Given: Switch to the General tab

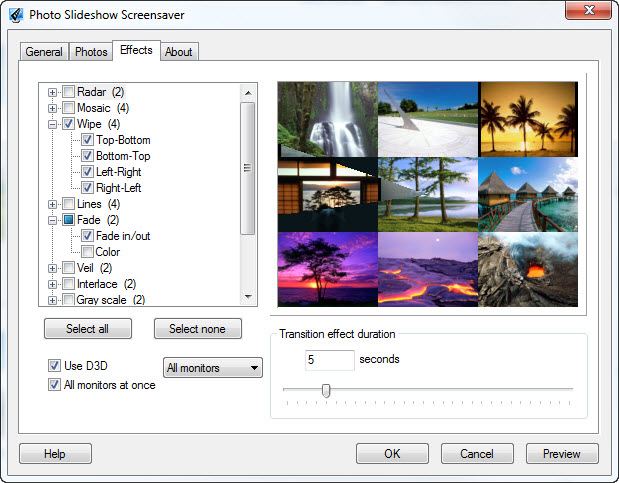Looking at the screenshot, I should (43, 52).
